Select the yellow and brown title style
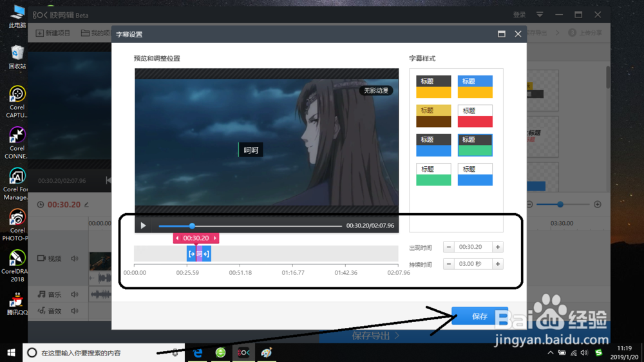 point(433,116)
